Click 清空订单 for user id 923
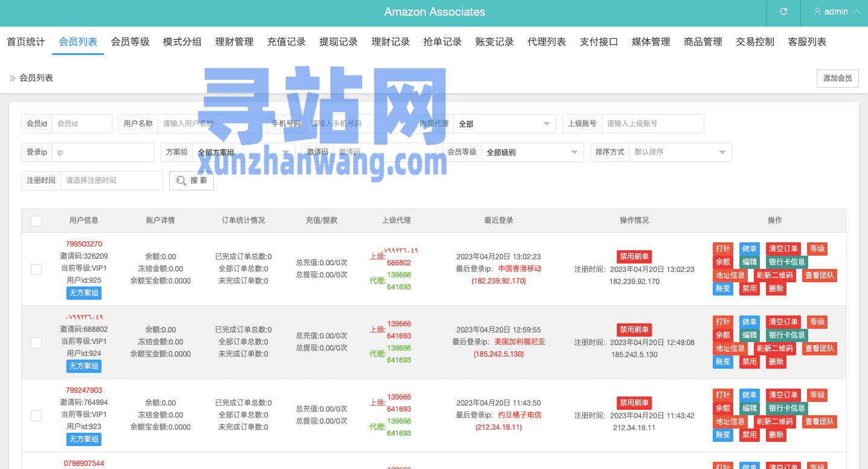 pos(783,395)
